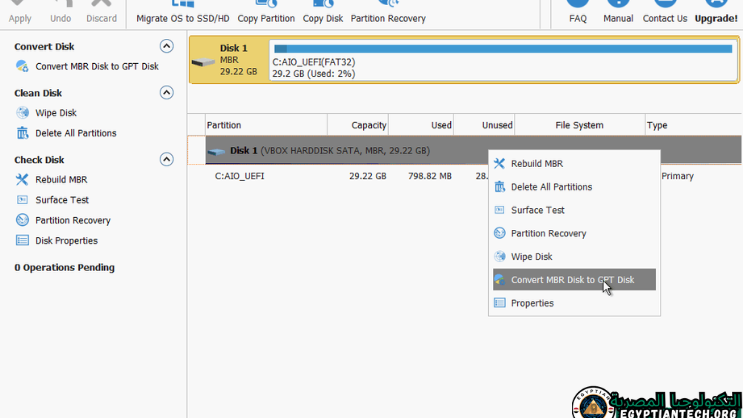Click the Convert Disk section heading
743x418 pixels.
[x=44, y=46]
